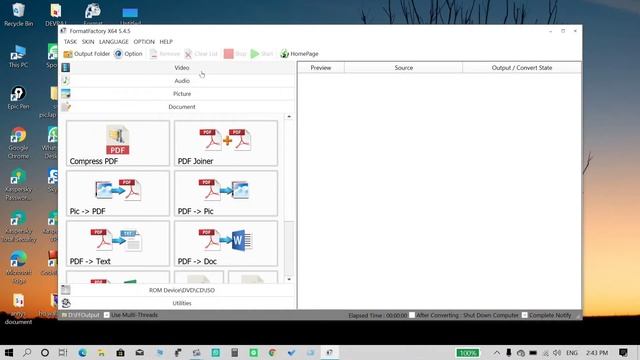Click the green Start button
This screenshot has width=640, height=360.
pos(262,54)
